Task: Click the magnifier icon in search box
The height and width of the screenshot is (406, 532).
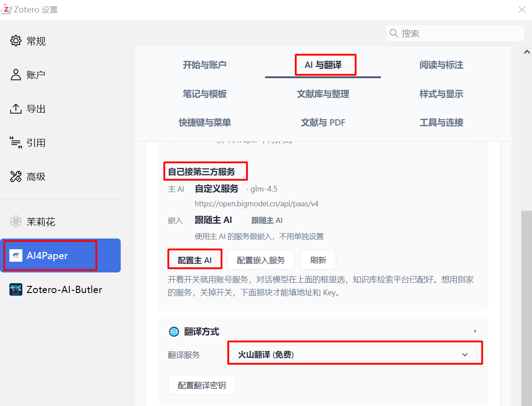Action: [x=393, y=33]
